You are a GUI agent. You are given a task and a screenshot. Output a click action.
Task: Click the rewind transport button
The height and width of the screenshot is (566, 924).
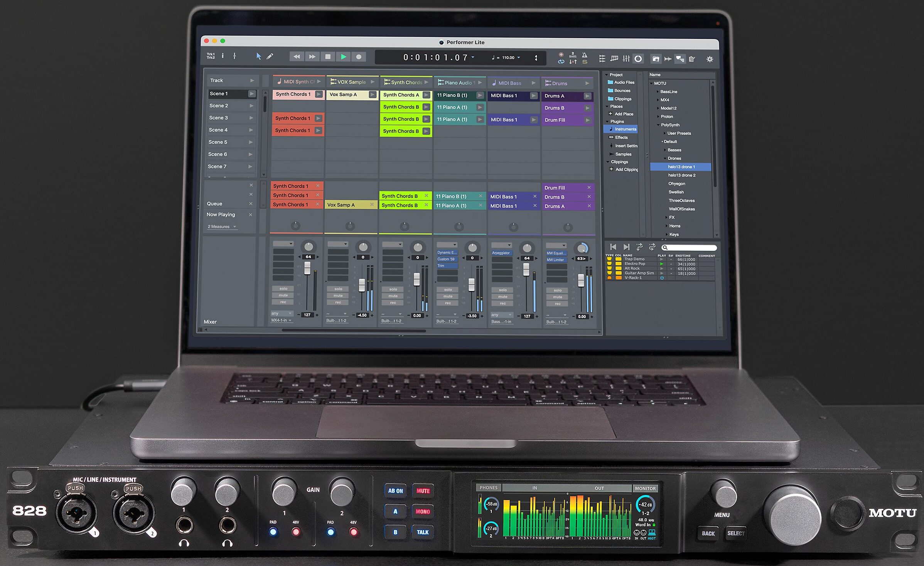(x=297, y=57)
